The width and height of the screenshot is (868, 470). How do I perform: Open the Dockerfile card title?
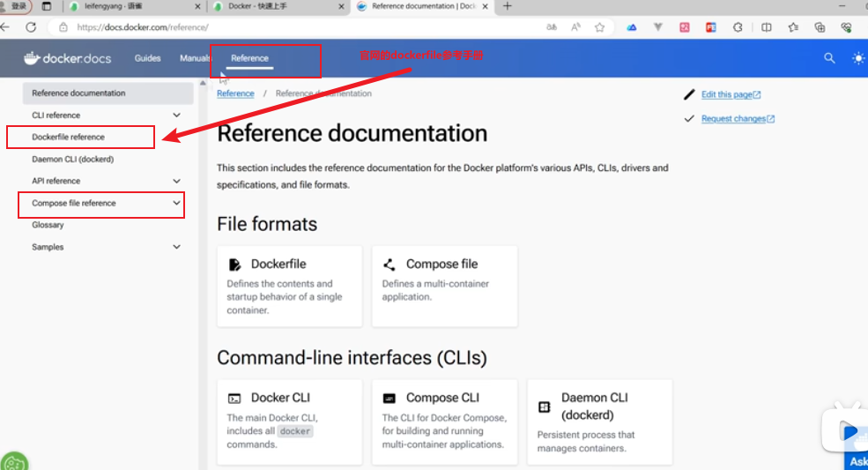278,265
